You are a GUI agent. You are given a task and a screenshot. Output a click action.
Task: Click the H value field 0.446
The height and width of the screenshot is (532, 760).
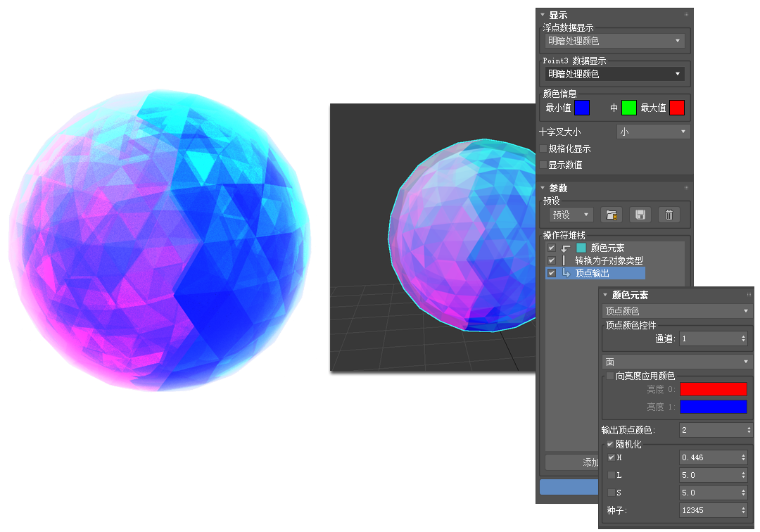709,457
